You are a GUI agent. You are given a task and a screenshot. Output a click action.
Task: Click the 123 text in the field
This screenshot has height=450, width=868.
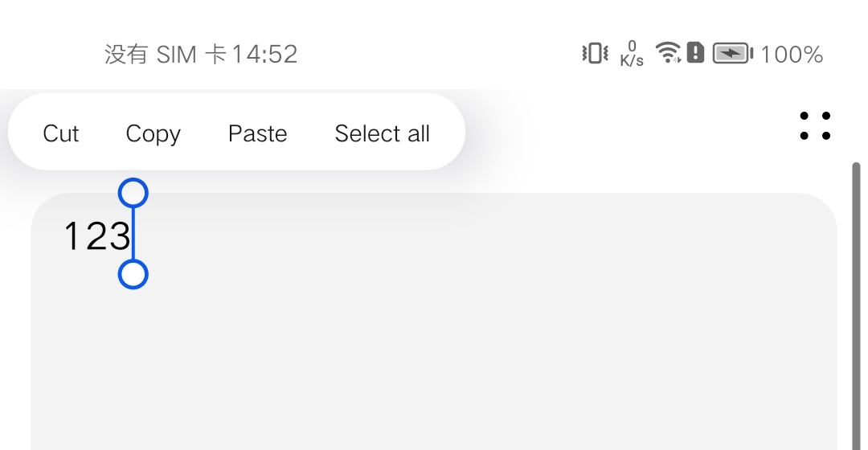(97, 236)
